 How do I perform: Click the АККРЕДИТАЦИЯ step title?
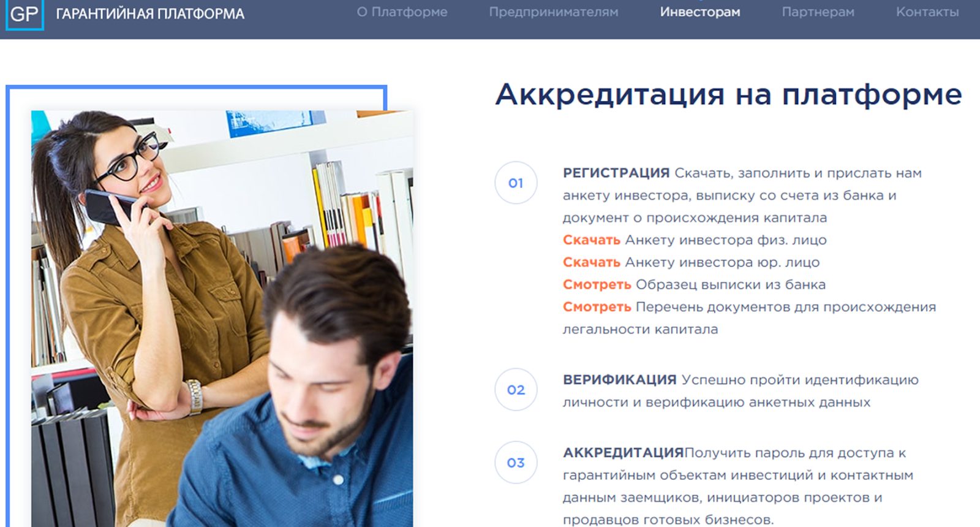click(x=624, y=453)
